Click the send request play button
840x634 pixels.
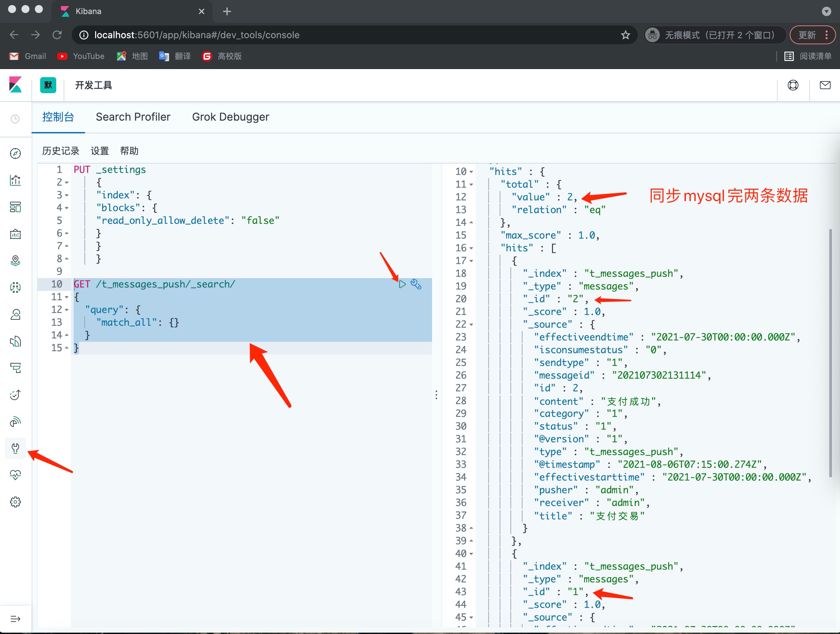[402, 284]
